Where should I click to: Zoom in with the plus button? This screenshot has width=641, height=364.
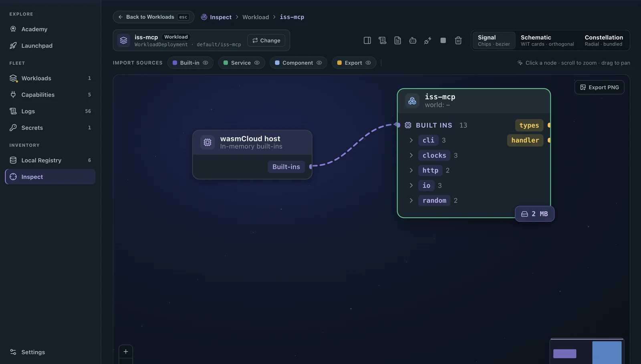tap(126, 352)
